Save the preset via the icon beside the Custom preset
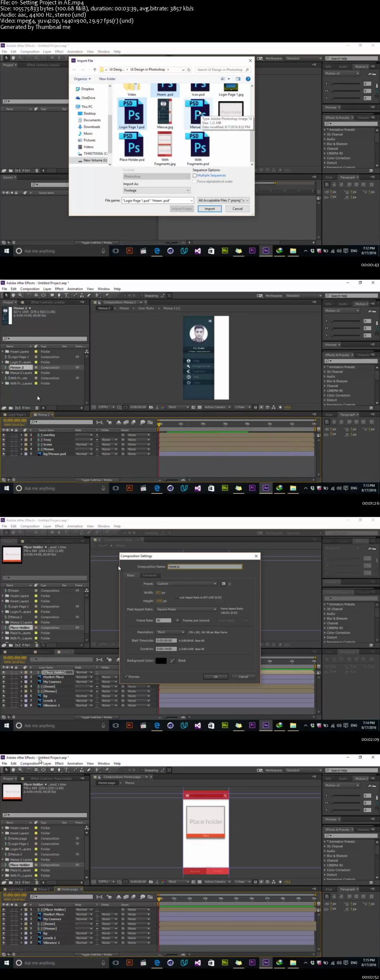Viewport: 380px width, 980px height. click(x=223, y=584)
